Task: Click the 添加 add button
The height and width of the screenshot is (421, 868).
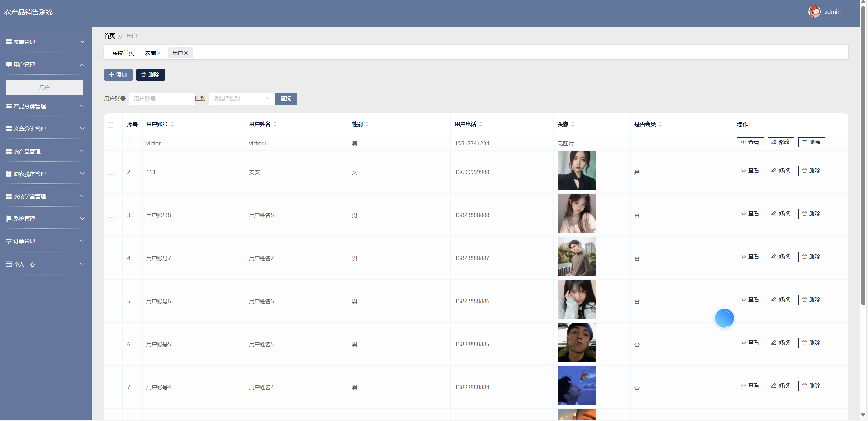Action: 118,74
